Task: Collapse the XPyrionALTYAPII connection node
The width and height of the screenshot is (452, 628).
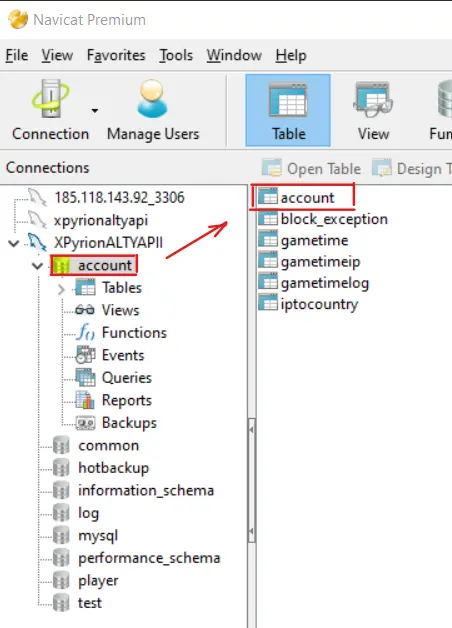Action: coord(14,243)
